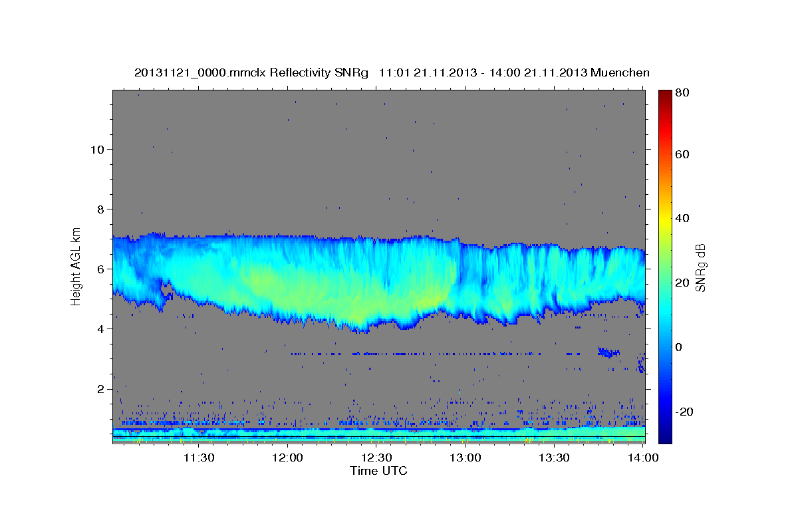Click the colorbar value label -20
The image size is (798, 532).
684,412
